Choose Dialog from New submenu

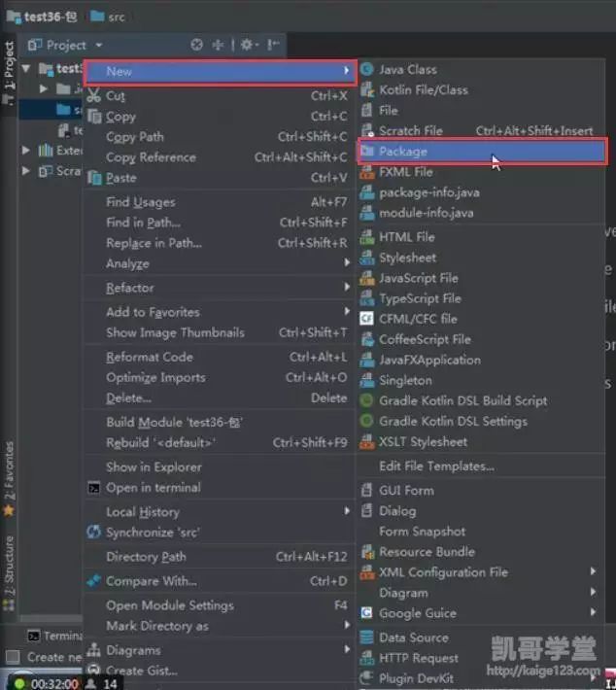tap(481, 511)
